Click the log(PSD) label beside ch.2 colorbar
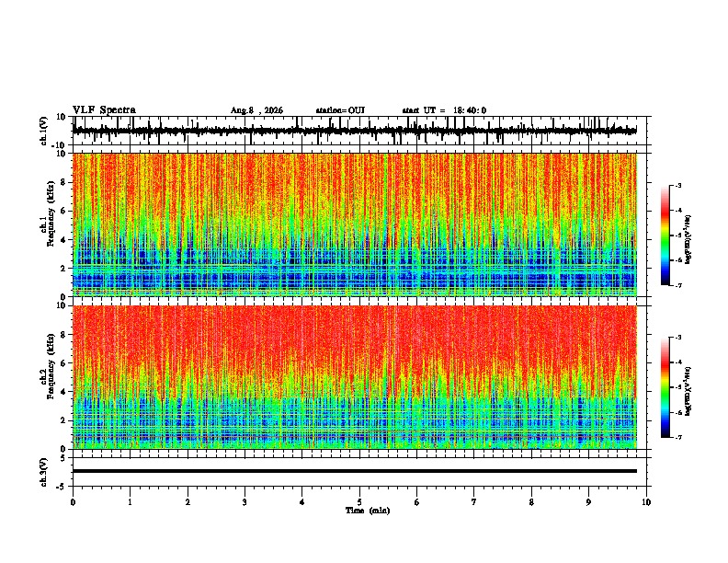The width and height of the screenshot is (728, 563). tap(688, 391)
